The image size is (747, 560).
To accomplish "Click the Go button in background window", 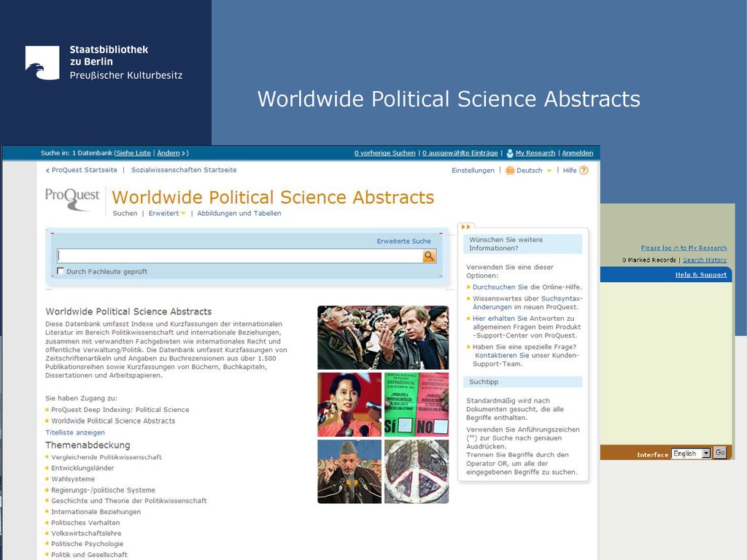I will (x=720, y=453).
